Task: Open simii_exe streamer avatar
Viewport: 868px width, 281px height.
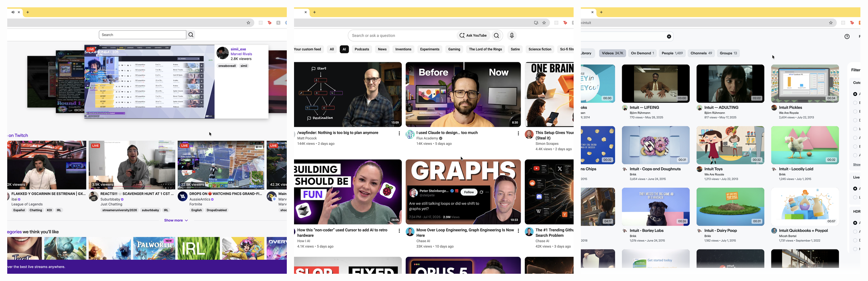Action: [222, 53]
